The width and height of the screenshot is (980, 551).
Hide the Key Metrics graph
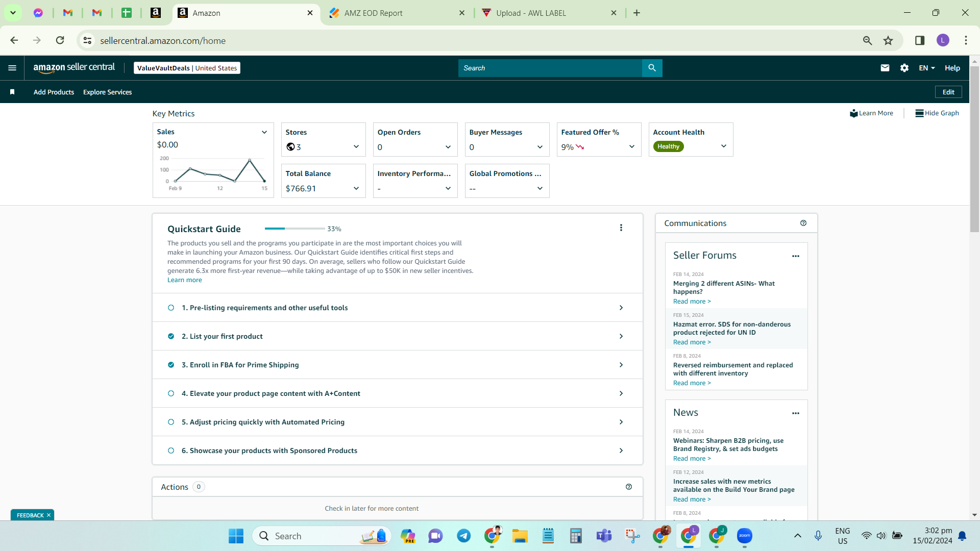click(x=937, y=113)
